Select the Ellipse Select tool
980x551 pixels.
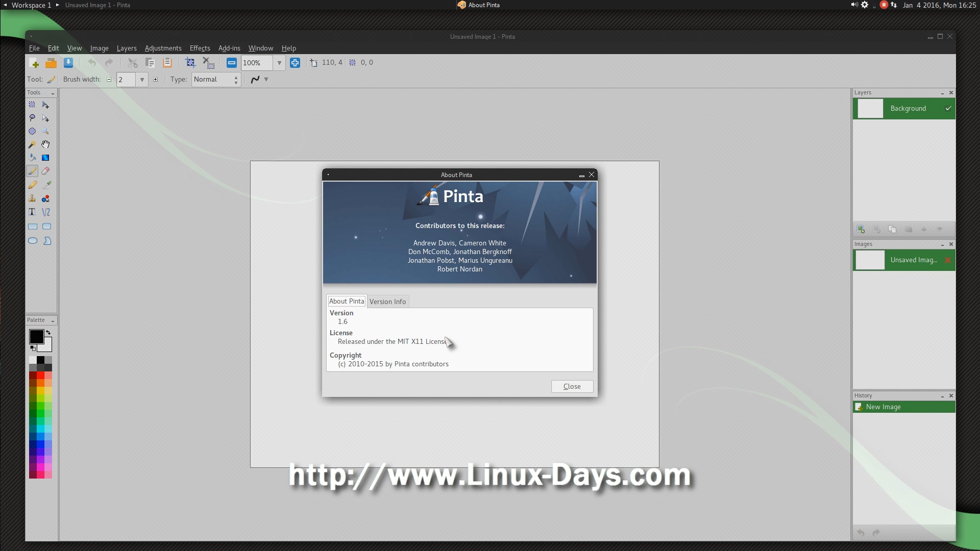pos(32,131)
